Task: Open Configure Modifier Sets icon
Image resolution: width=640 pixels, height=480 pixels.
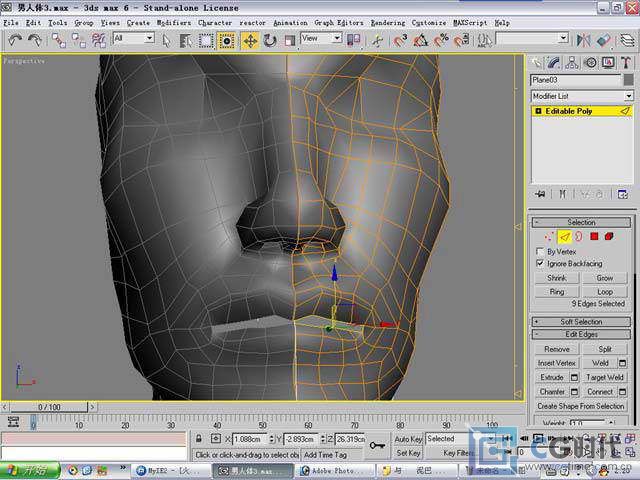Action: 622,194
